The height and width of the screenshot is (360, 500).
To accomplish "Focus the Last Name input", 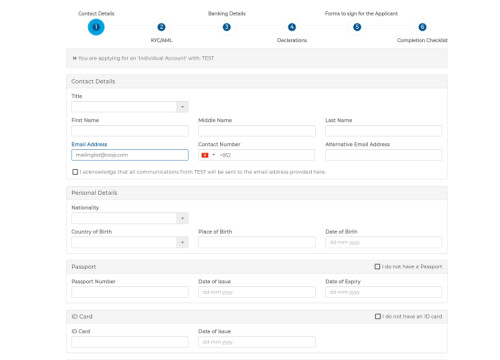I will coord(384,131).
